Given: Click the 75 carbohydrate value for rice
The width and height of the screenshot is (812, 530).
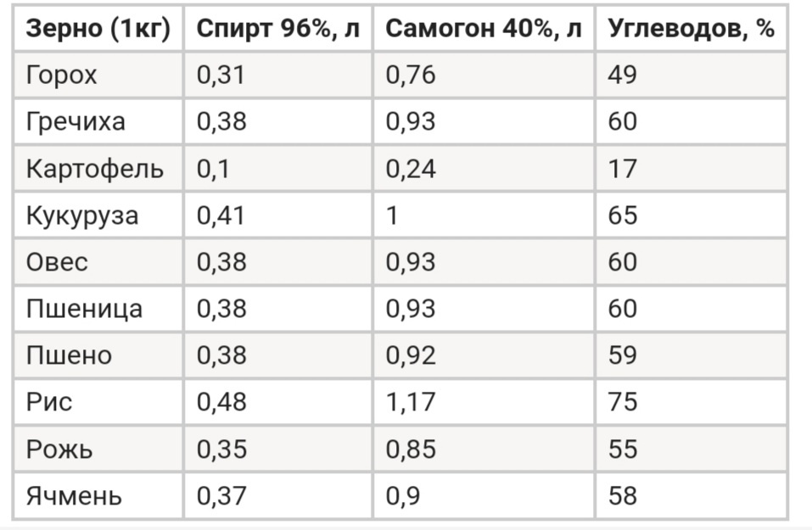Looking at the screenshot, I should [x=623, y=402].
